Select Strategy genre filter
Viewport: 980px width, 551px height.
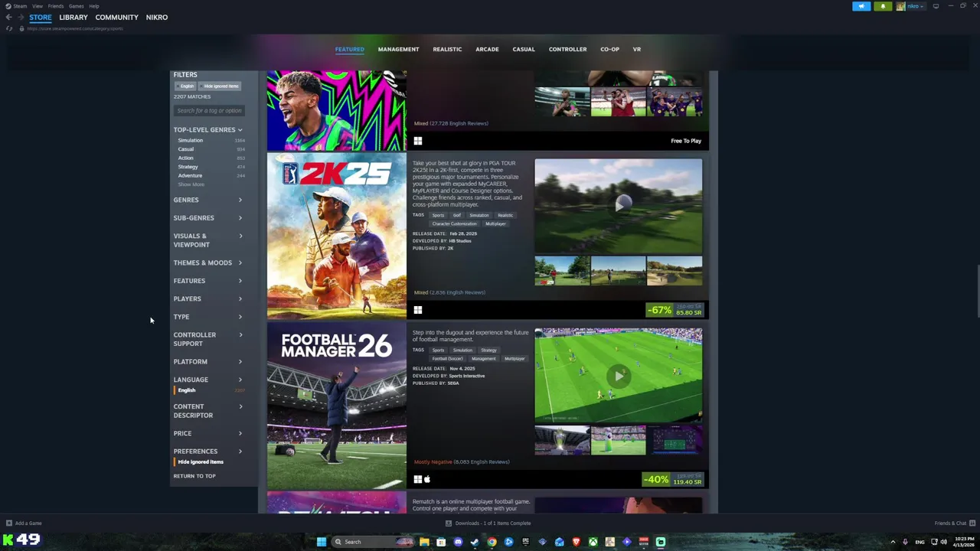pos(188,167)
